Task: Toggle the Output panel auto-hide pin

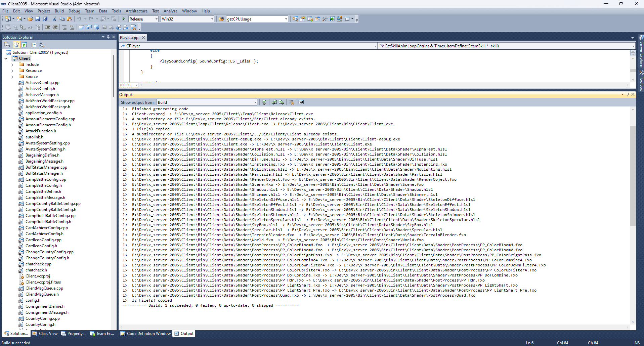Action: [x=628, y=95]
